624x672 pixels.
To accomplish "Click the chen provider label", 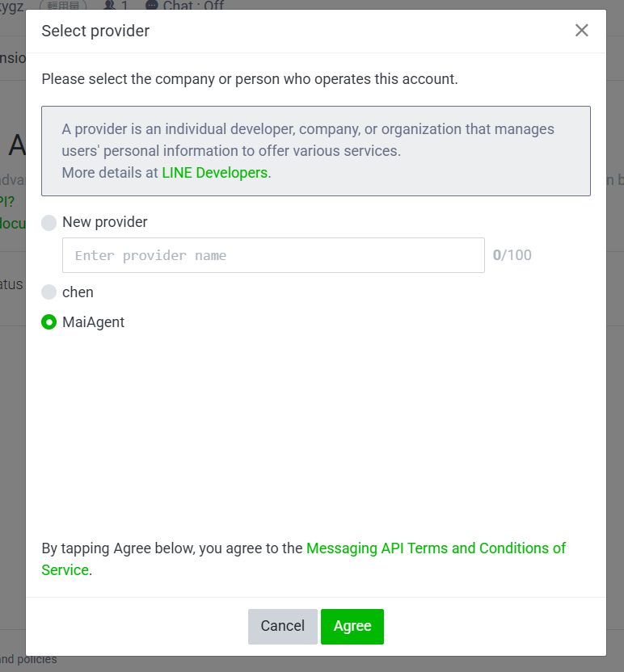I will pos(78,292).
